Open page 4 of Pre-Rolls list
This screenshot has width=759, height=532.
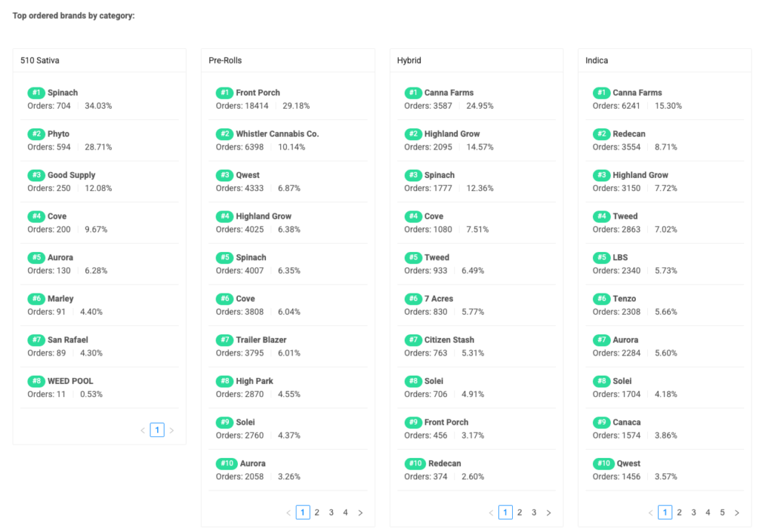click(x=345, y=512)
